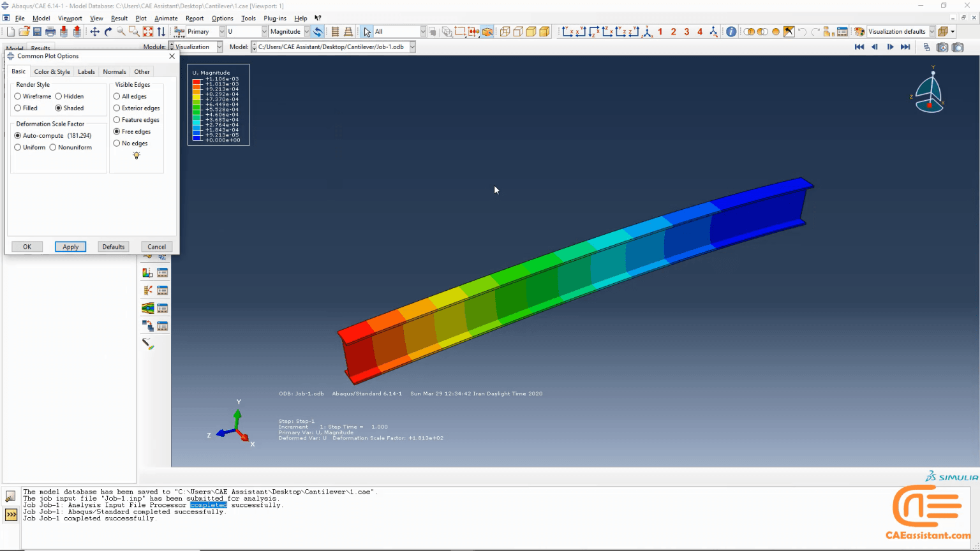Viewport: 980px width, 551px height.
Task: Click the Apply button
Action: pos(70,247)
